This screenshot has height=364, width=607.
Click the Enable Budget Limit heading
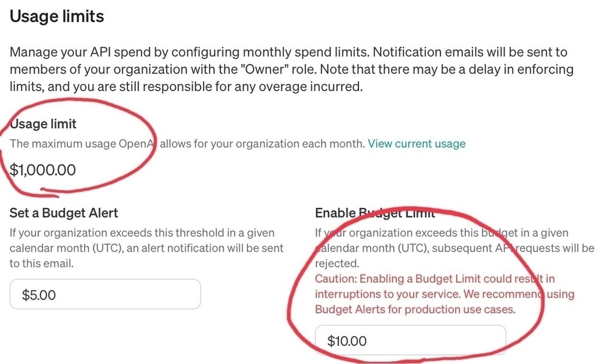coord(375,213)
